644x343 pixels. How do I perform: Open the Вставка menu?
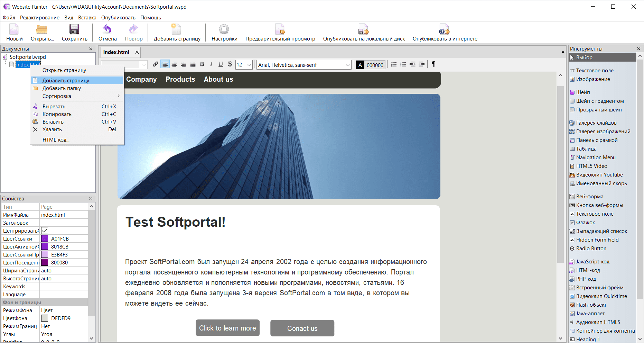click(x=87, y=18)
